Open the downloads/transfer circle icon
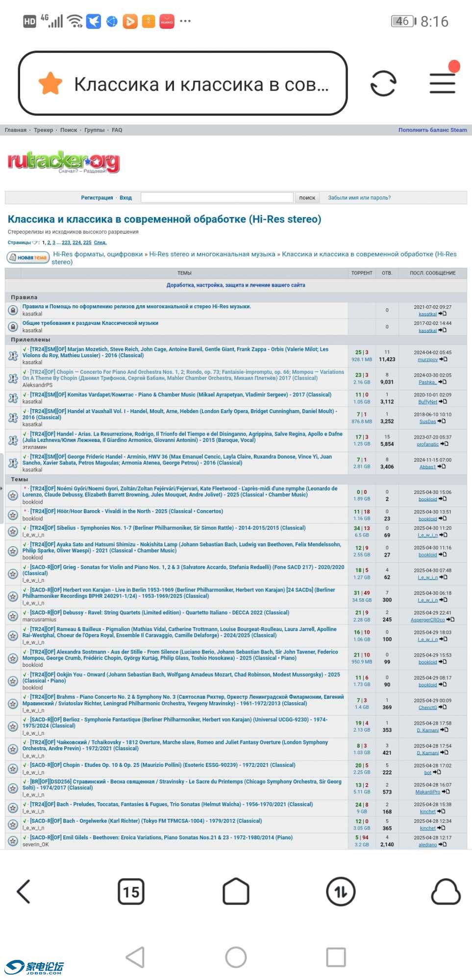472x980 pixels. click(341, 891)
